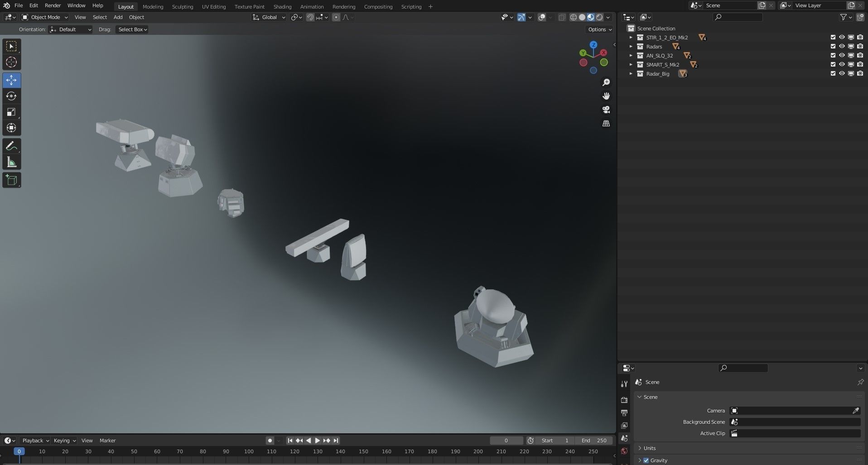
Task: Jump to the animation end frame
Action: 336,441
